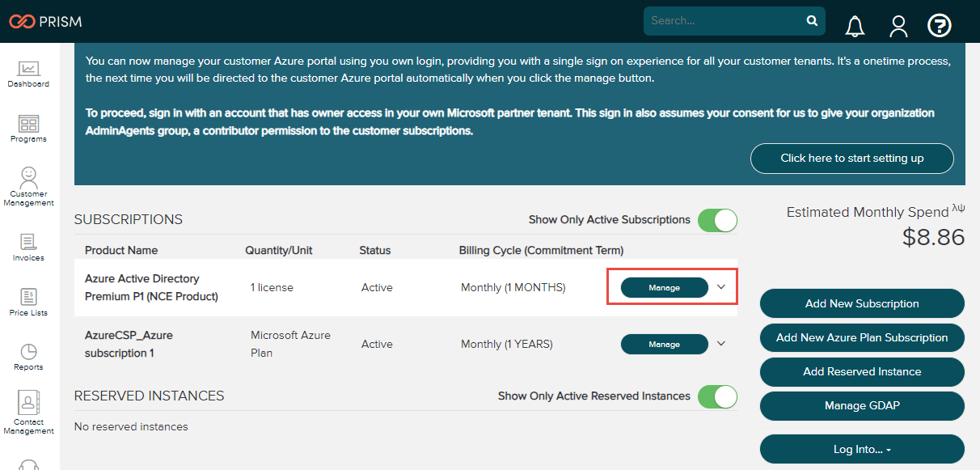Expand the Azure Active Directory Premium P1 row chevron
This screenshot has width=980, height=470.
point(722,287)
